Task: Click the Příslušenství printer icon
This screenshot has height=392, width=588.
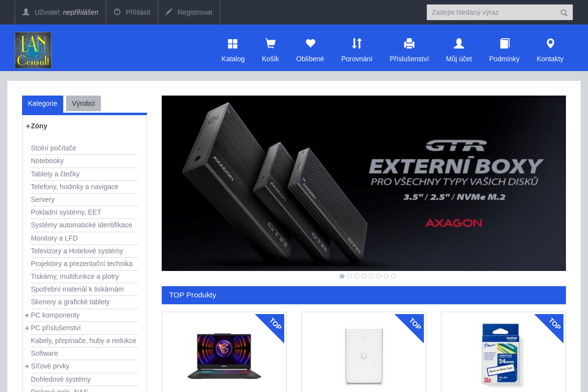Action: tap(409, 44)
